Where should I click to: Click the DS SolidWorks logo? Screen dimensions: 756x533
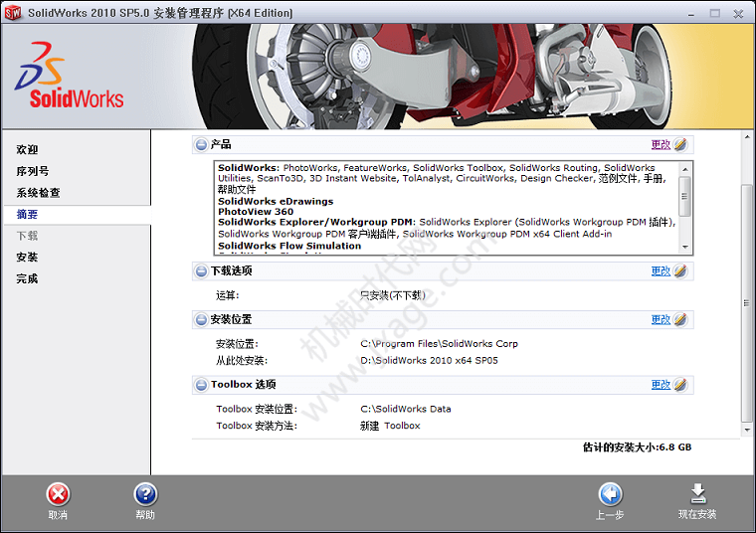click(x=70, y=76)
